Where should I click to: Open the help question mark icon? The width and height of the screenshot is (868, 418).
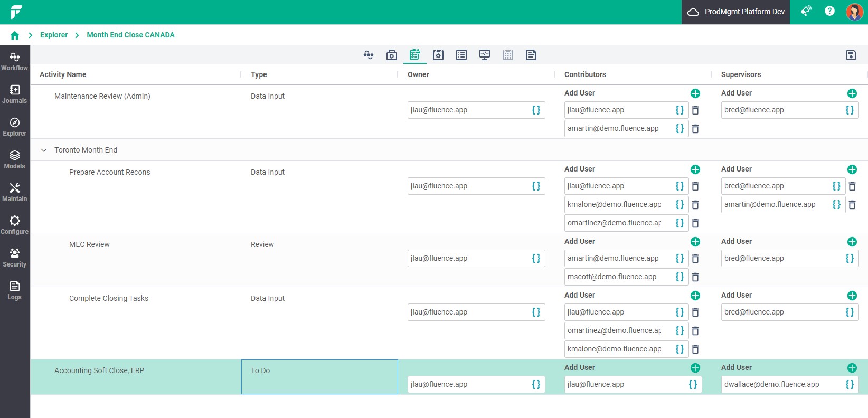coord(830,11)
